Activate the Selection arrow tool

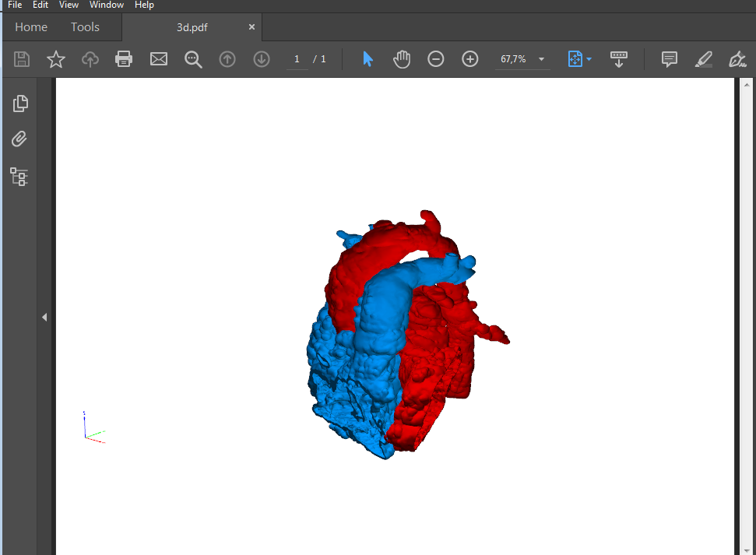(367, 59)
